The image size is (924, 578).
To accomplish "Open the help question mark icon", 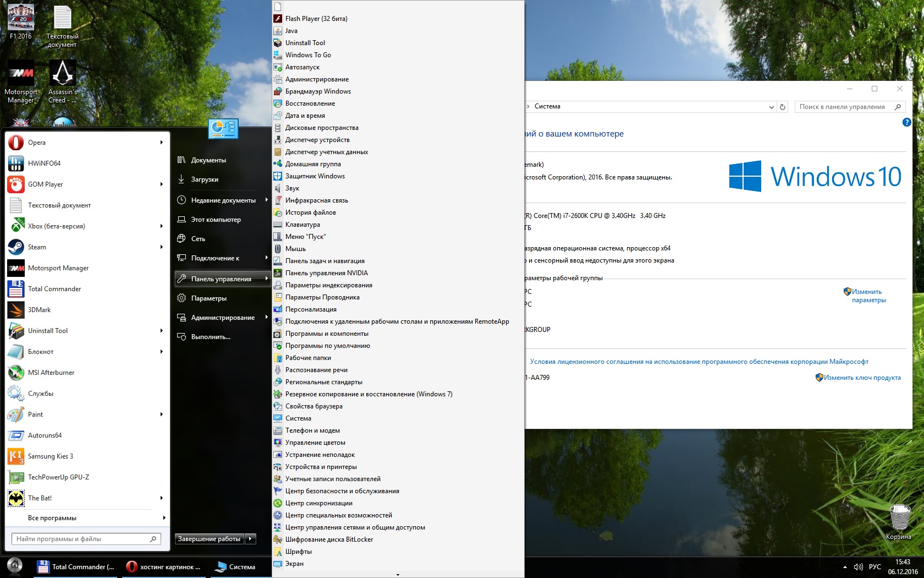I will coord(907,122).
